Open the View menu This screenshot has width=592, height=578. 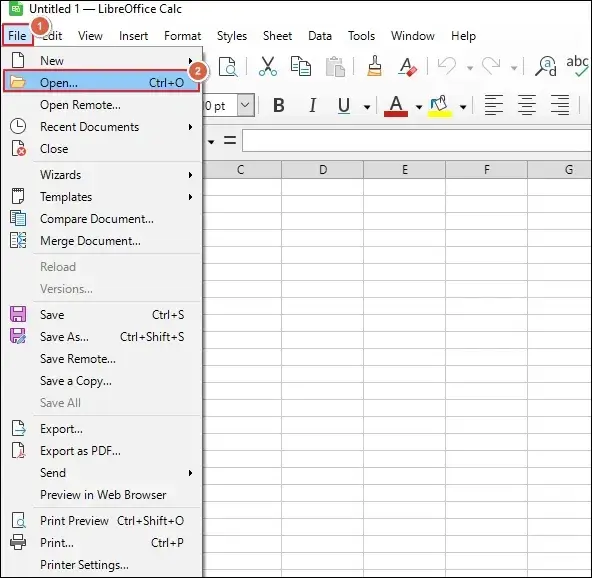(90, 36)
